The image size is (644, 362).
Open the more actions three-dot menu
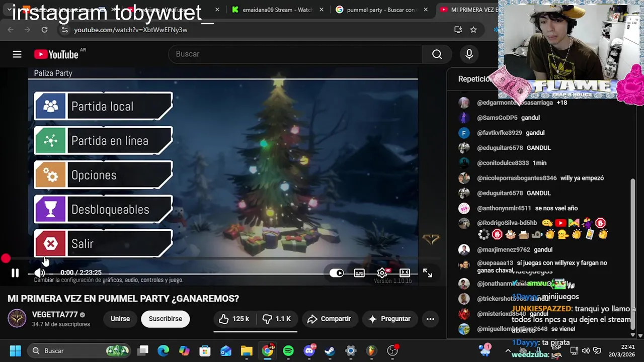pos(430,319)
